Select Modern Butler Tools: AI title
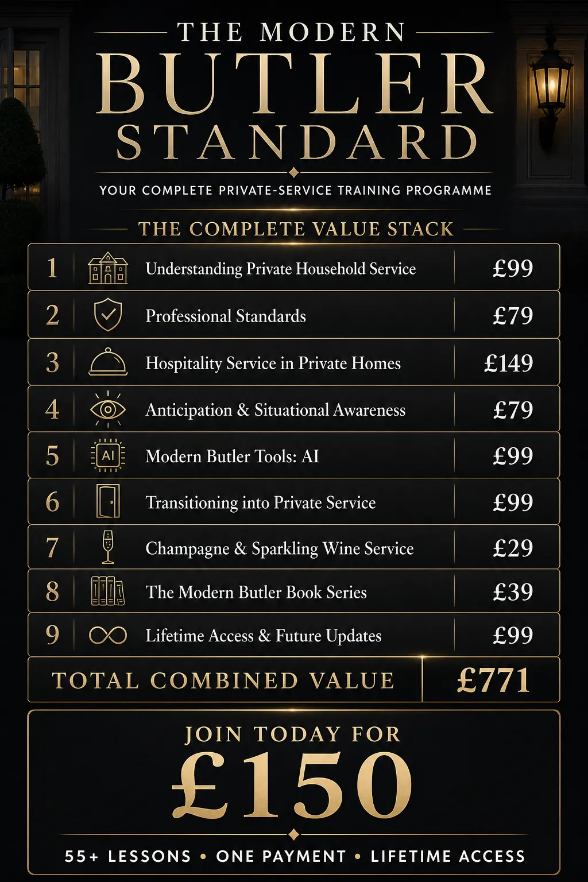 (232, 457)
